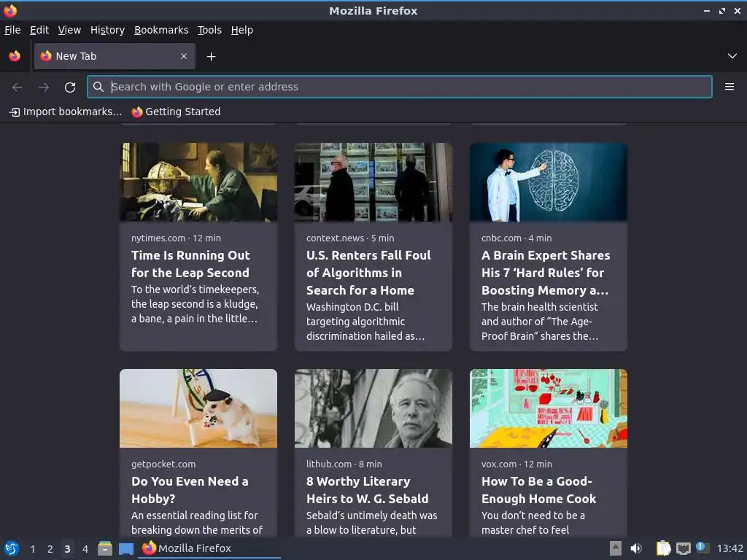Click cnbc.com · 4 min source text

click(516, 238)
